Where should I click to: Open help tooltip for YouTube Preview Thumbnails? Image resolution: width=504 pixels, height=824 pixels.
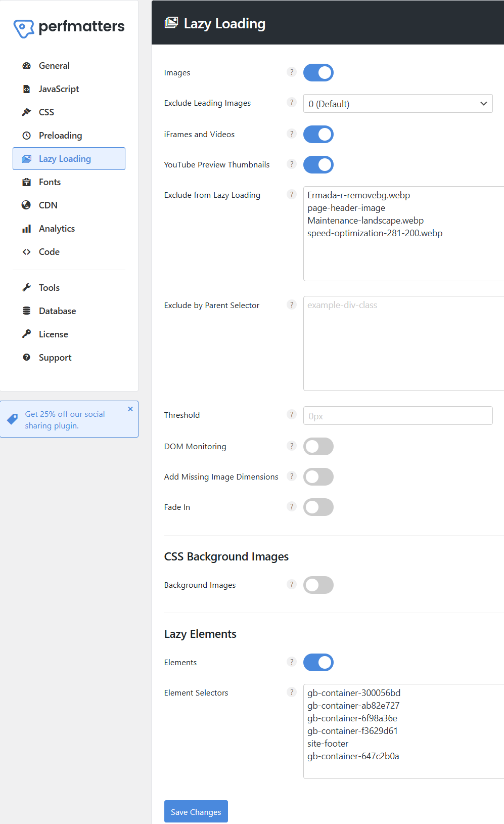292,164
